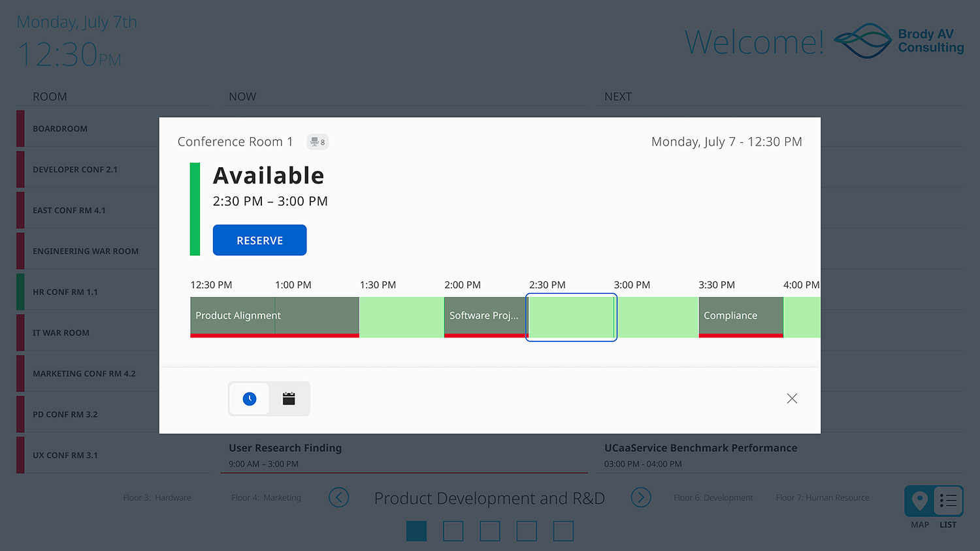This screenshot has width=980, height=551.
Task: Click the selected 2:30 PM timeline slot
Action: point(571,317)
